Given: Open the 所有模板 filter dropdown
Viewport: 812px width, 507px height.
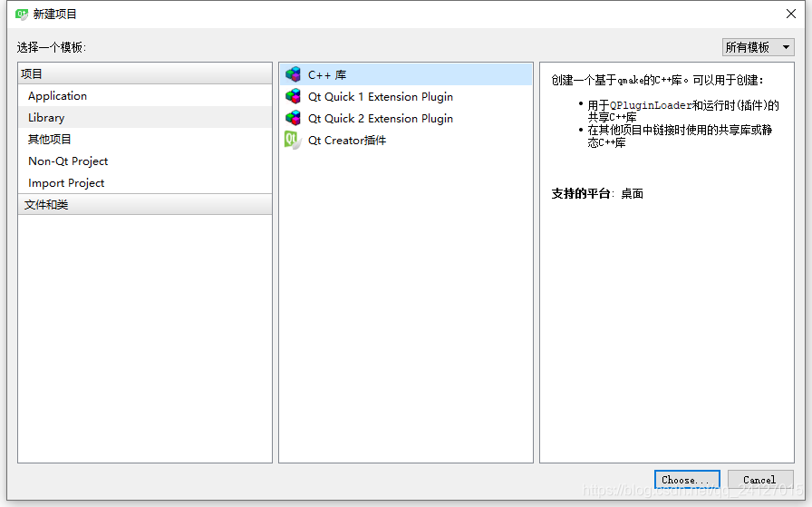Looking at the screenshot, I should 759,47.
